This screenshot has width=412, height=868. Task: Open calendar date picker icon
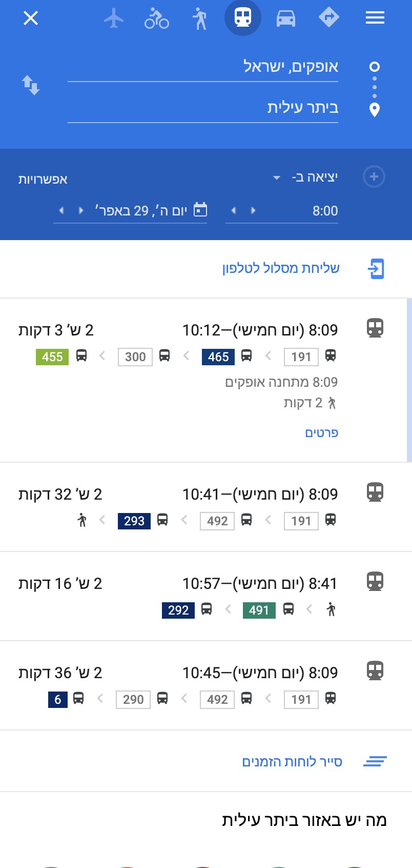[200, 210]
